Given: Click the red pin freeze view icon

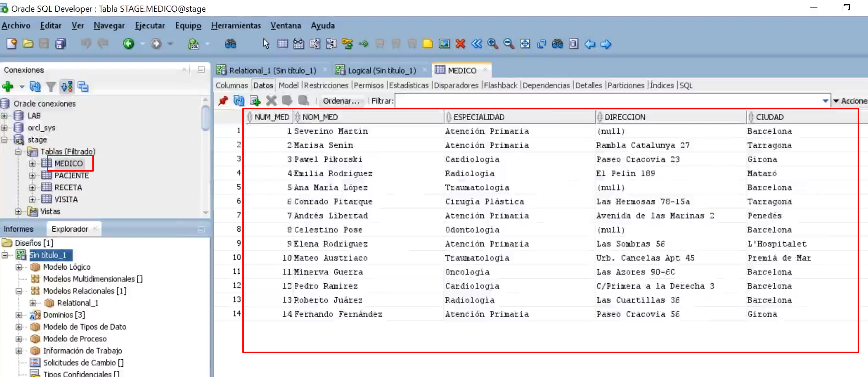Looking at the screenshot, I should [223, 101].
